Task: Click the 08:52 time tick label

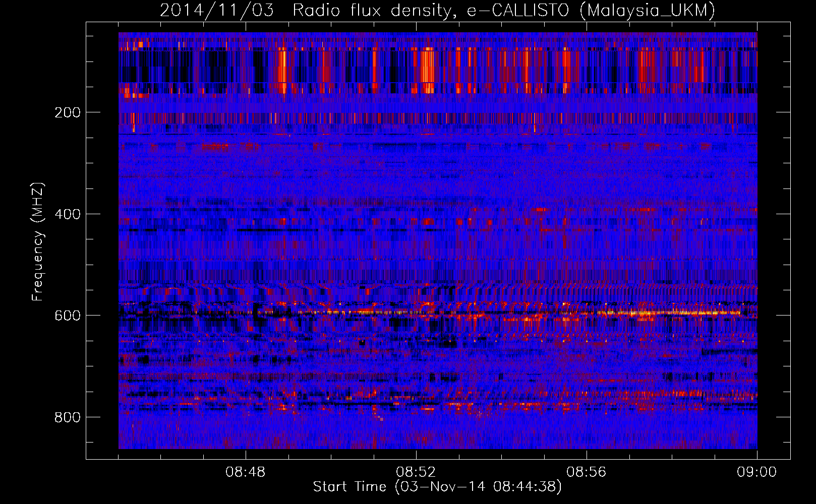Action: (x=416, y=472)
